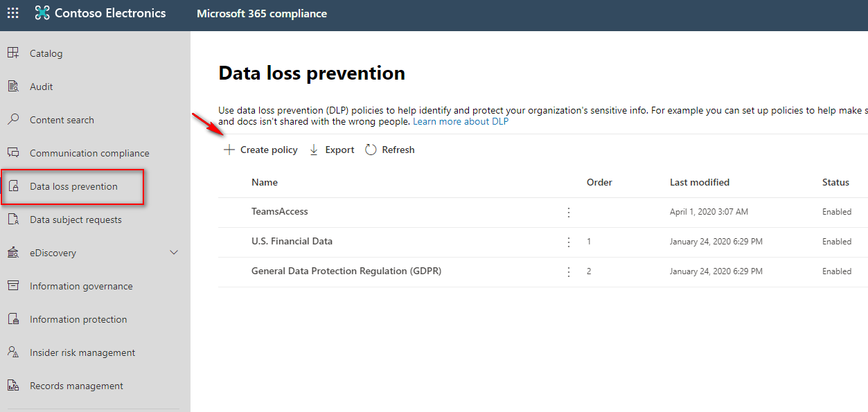Image resolution: width=868 pixels, height=412 pixels.
Task: Click the Content search magnifier icon
Action: click(13, 120)
